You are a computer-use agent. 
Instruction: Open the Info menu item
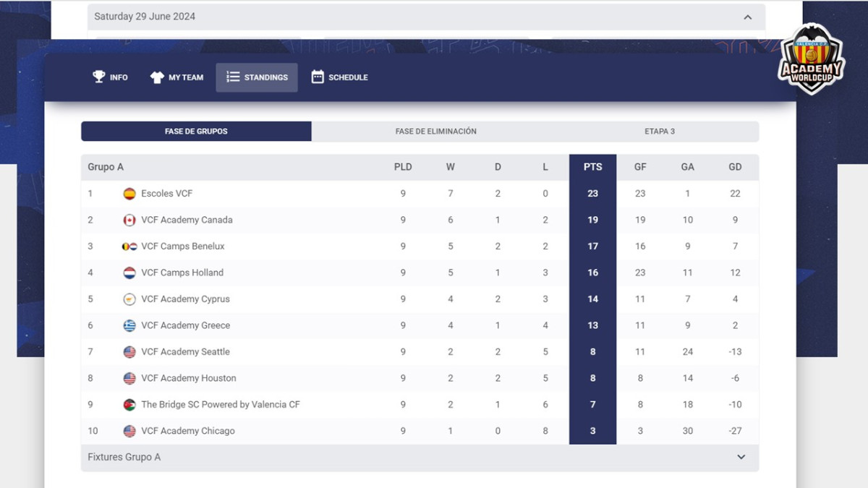(x=110, y=77)
